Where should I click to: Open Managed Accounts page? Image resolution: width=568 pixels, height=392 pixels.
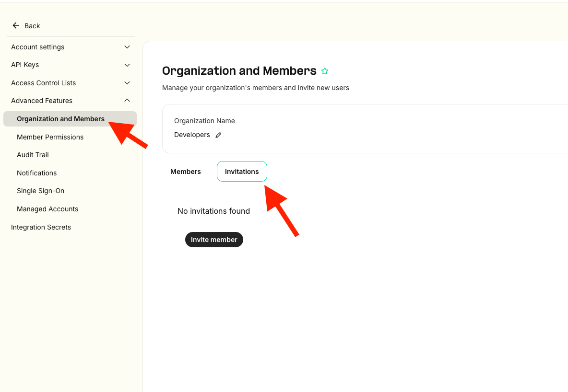[x=47, y=209]
